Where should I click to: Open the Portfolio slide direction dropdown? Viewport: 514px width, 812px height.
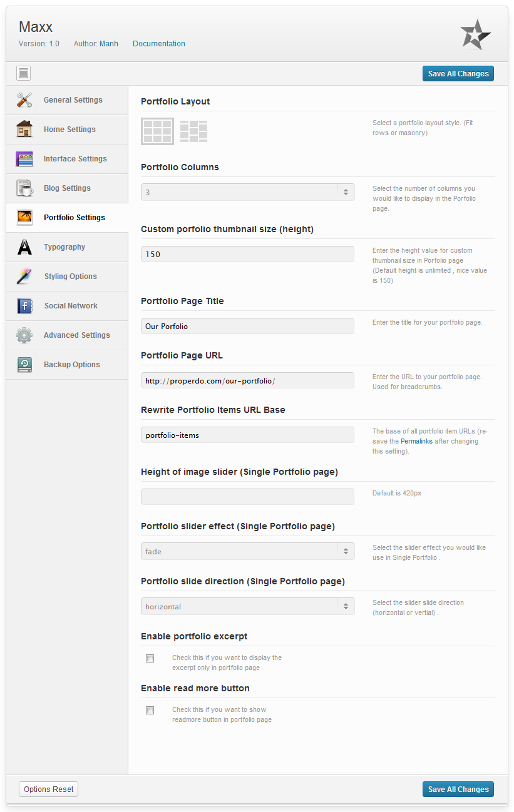(x=248, y=606)
